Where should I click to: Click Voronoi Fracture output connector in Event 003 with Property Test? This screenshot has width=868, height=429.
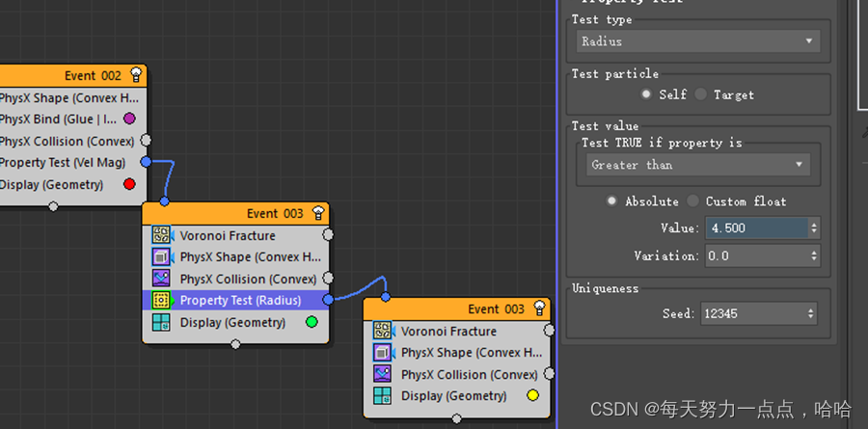coord(328,234)
